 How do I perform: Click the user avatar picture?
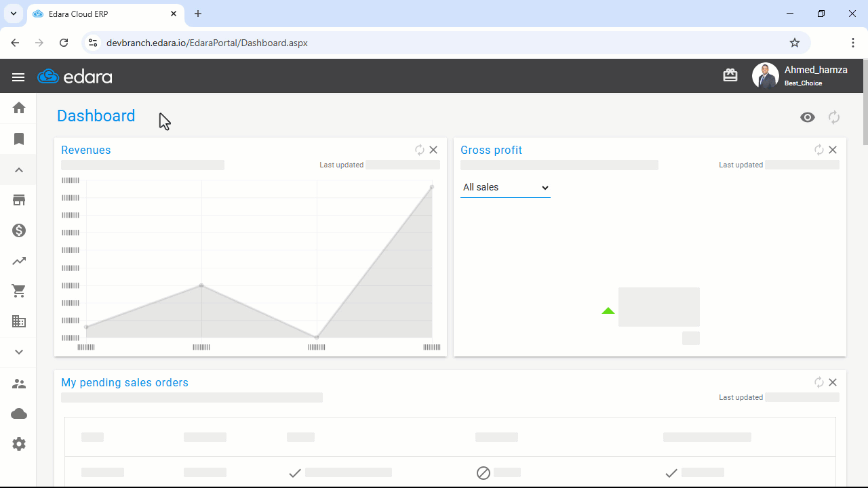766,76
